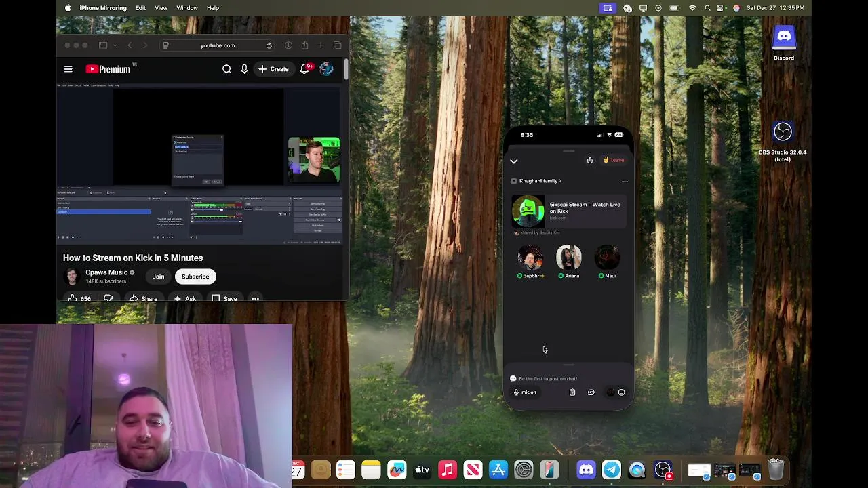Open the 6ixsepi Stream Kick link card
868x488 pixels.
[569, 211]
